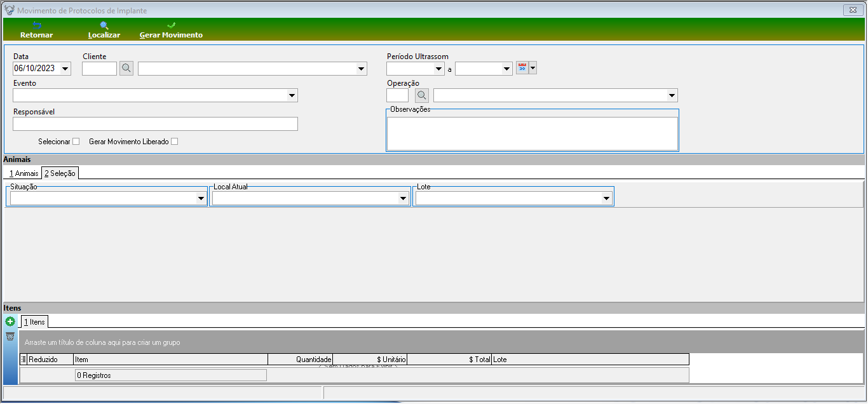Open the arrow next to the calendar icon
The height and width of the screenshot is (404, 868).
click(533, 68)
